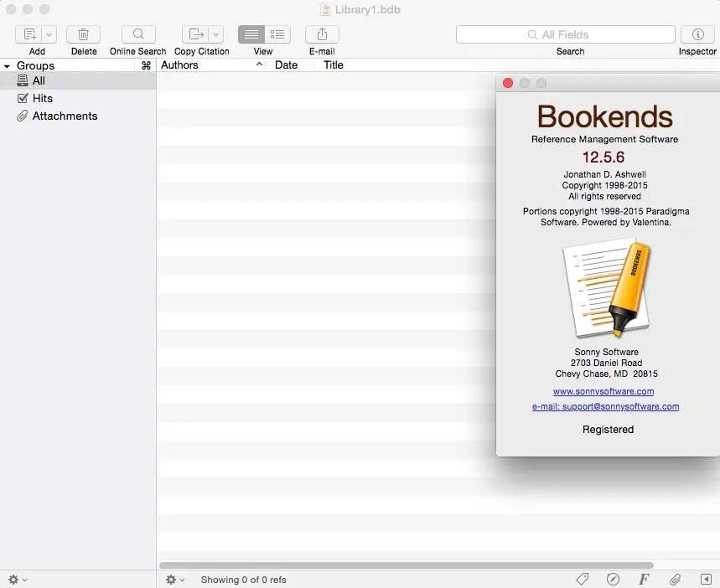
Task: Click the Add reference toolbar icon
Action: point(30,34)
